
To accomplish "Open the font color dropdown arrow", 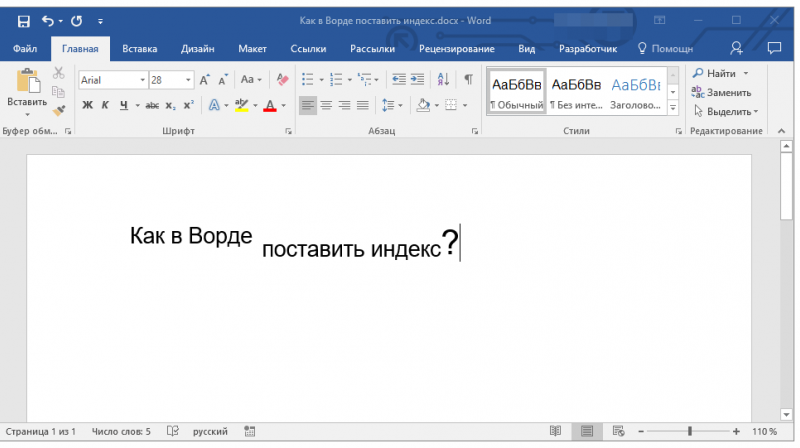I will pos(284,106).
